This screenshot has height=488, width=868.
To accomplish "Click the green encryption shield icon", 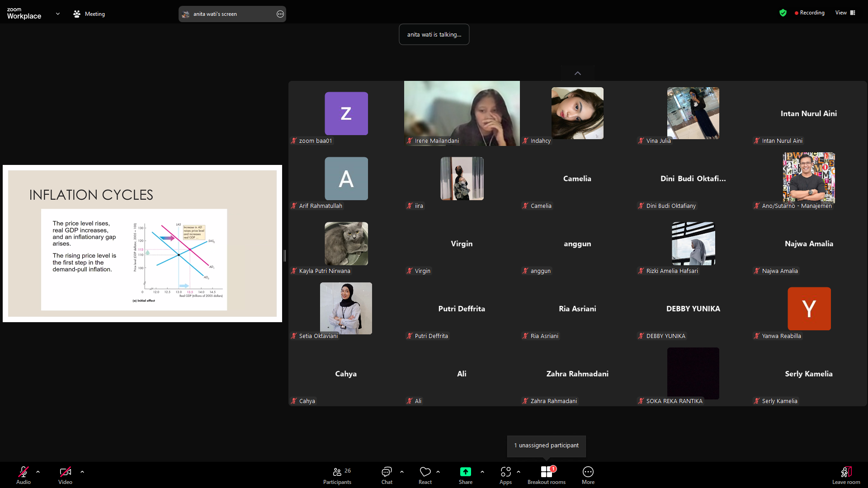I will pos(783,13).
